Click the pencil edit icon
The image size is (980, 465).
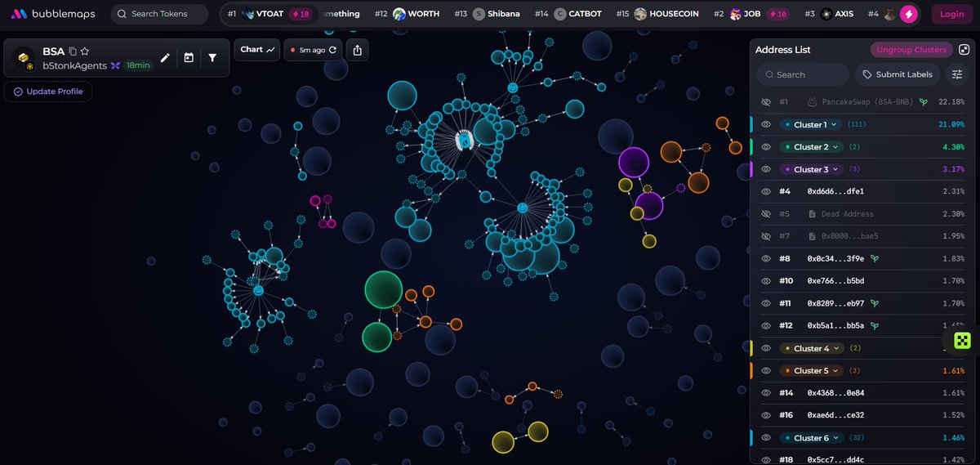[165, 58]
